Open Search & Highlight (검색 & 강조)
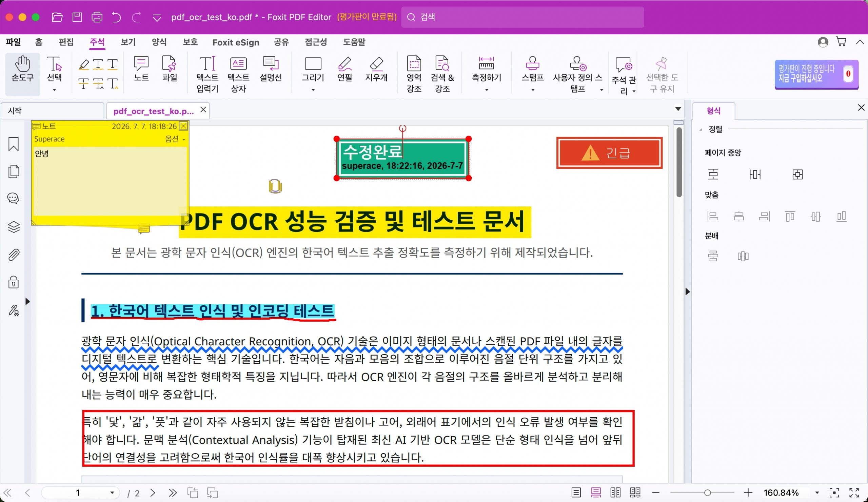The height and width of the screenshot is (502, 868). [442, 74]
